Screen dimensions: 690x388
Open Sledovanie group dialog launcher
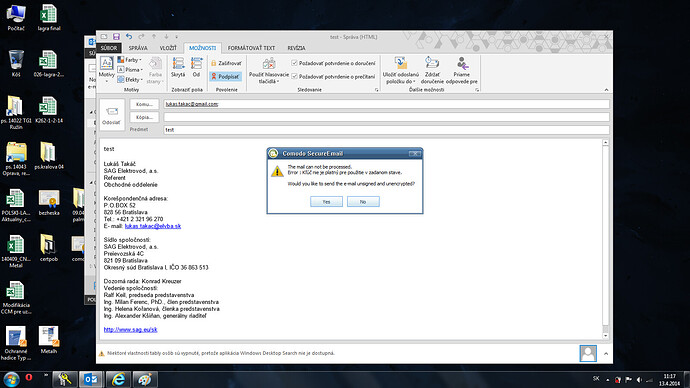point(376,90)
